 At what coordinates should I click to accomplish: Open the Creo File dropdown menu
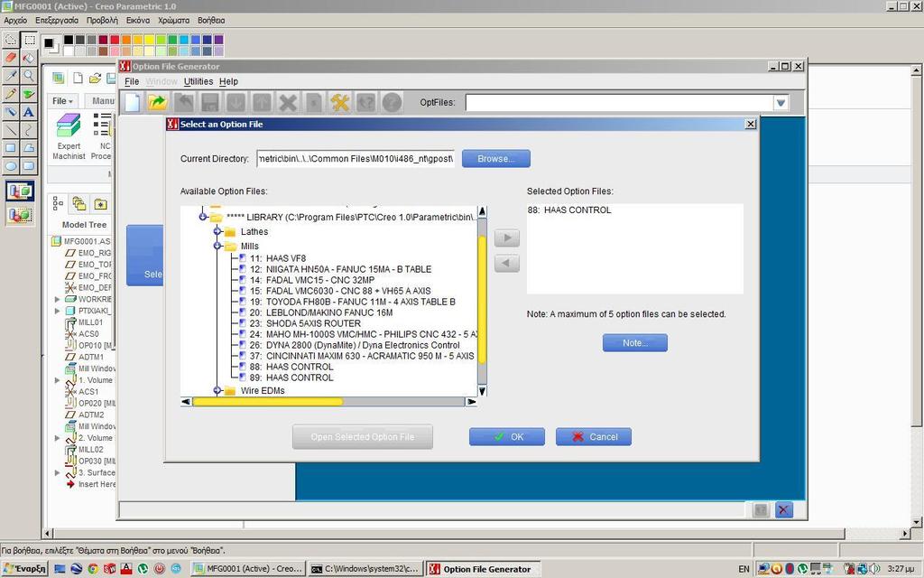point(62,101)
